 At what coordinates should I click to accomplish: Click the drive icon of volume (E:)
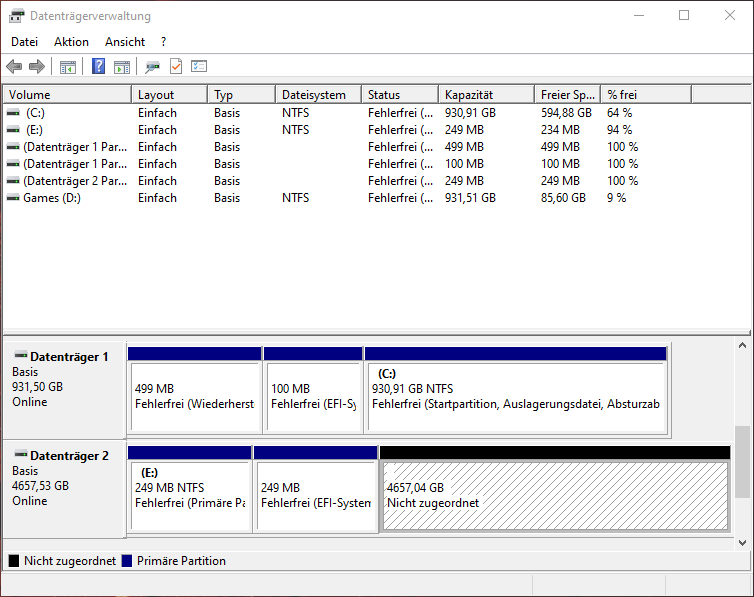coord(13,130)
